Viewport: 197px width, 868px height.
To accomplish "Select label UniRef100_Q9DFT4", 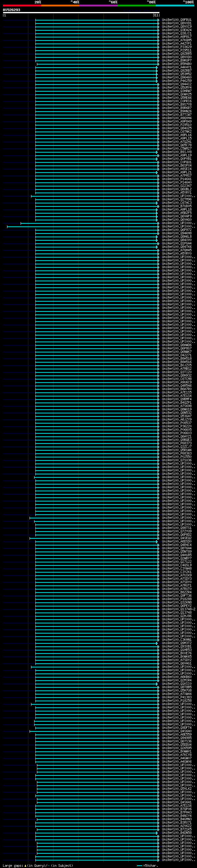I will (176, 728).
